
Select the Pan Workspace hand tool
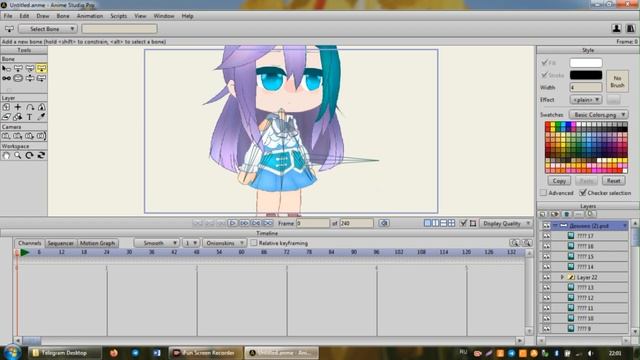[x=6, y=156]
